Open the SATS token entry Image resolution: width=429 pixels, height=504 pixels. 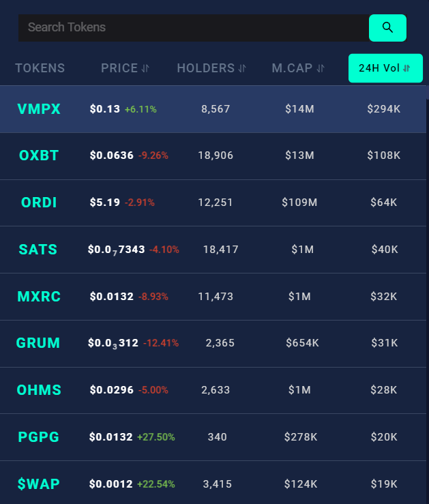click(38, 250)
